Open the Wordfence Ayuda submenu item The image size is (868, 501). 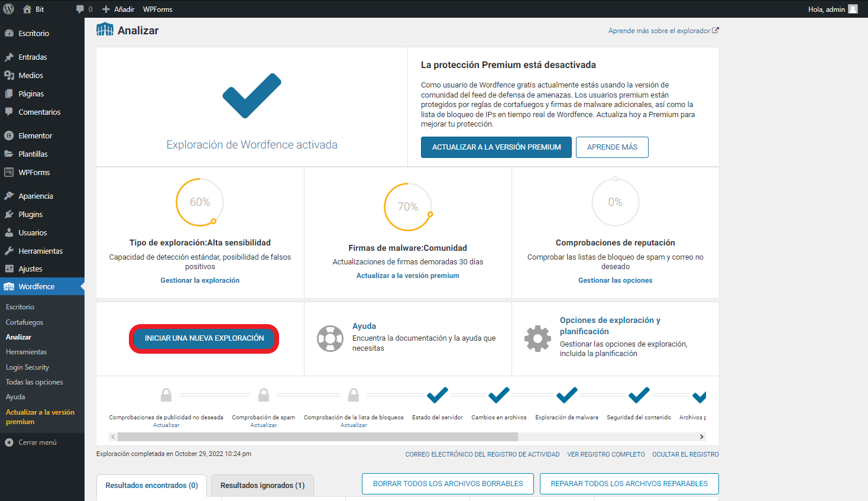point(15,397)
